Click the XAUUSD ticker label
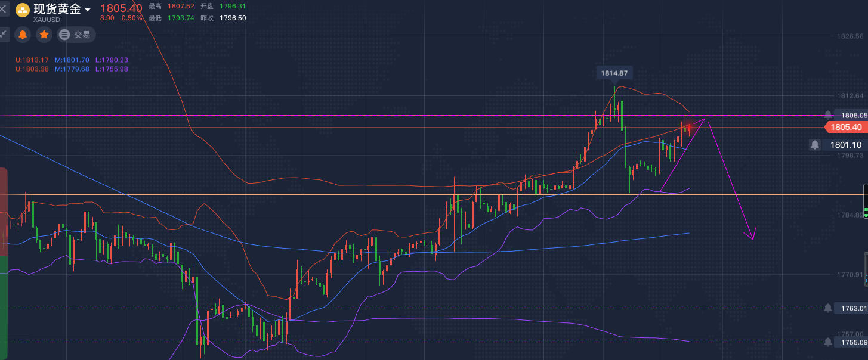Viewport: 868px width, 360px height. pos(47,20)
